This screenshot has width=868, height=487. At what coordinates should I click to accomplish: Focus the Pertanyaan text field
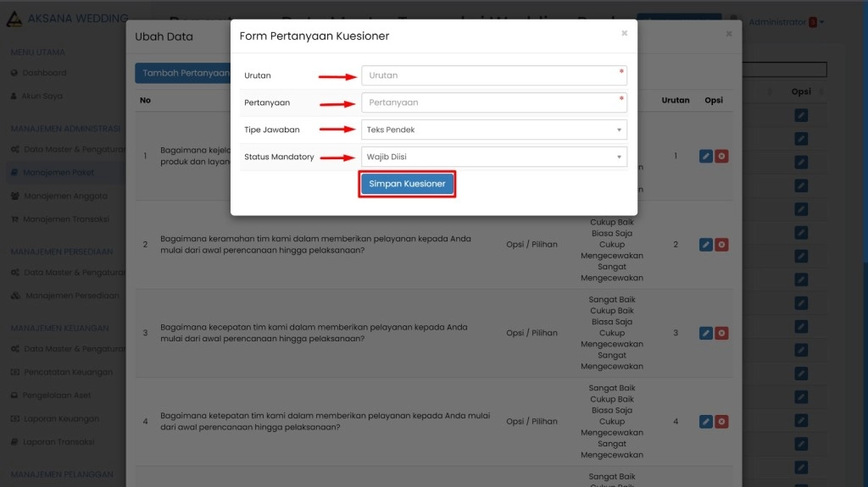point(494,102)
